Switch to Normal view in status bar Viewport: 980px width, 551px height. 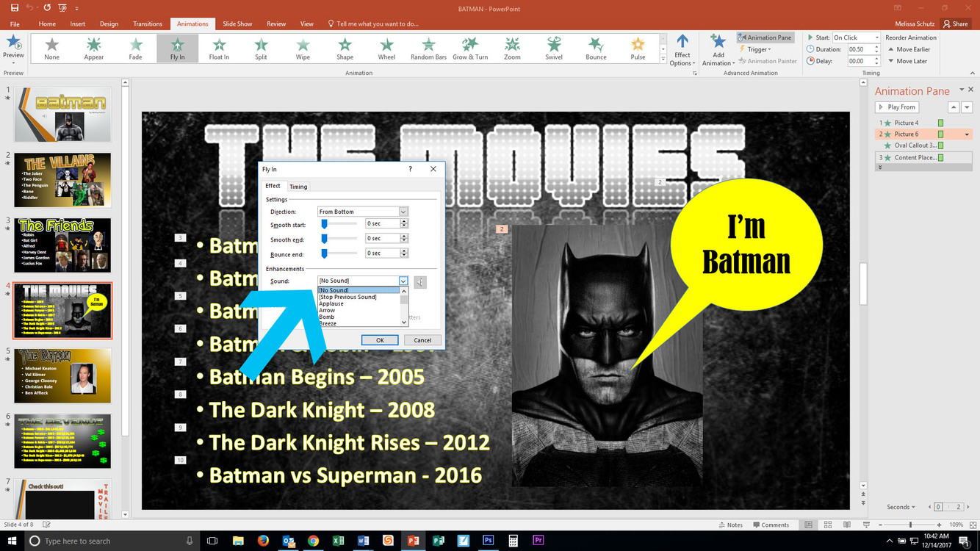[x=809, y=525]
